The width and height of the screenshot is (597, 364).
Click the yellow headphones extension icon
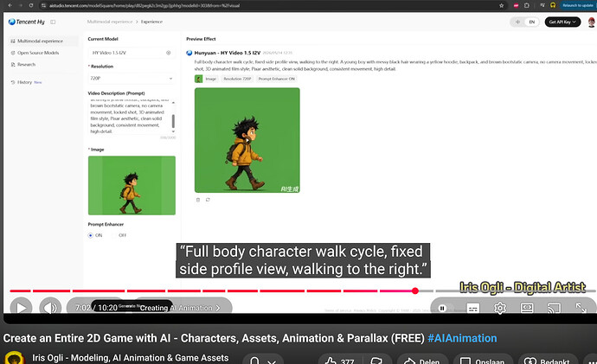[553, 5]
